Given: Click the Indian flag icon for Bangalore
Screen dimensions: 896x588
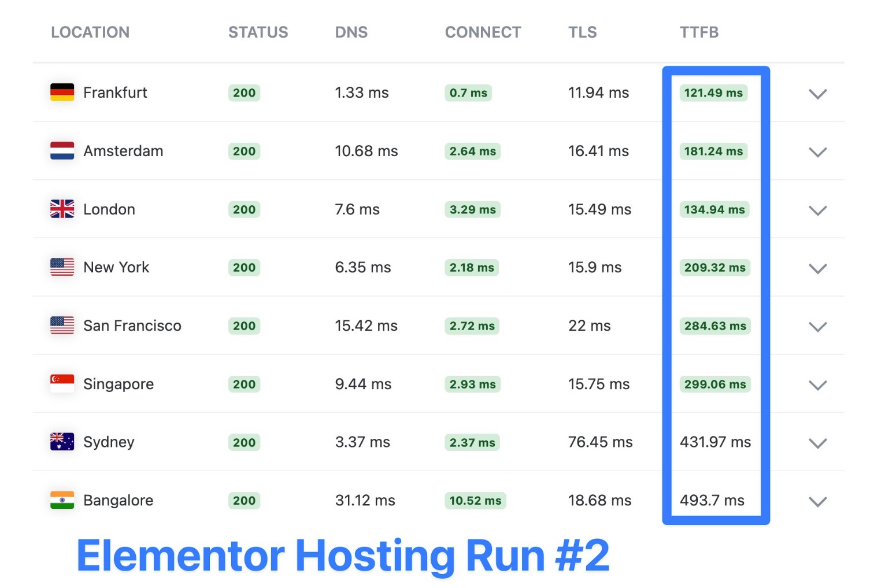Looking at the screenshot, I should tap(62, 500).
